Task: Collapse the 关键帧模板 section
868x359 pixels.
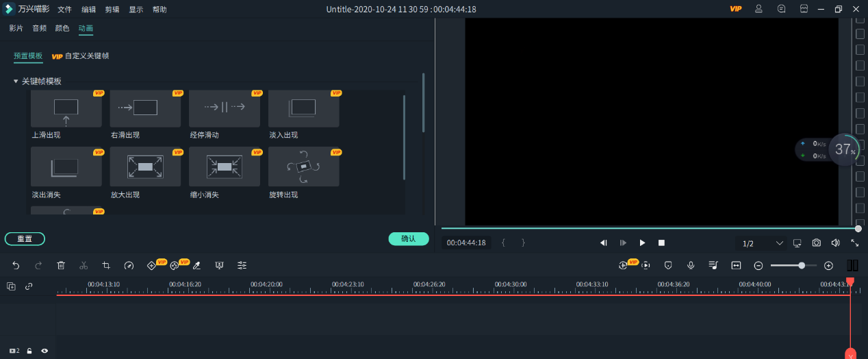Action: pyautogui.click(x=16, y=81)
